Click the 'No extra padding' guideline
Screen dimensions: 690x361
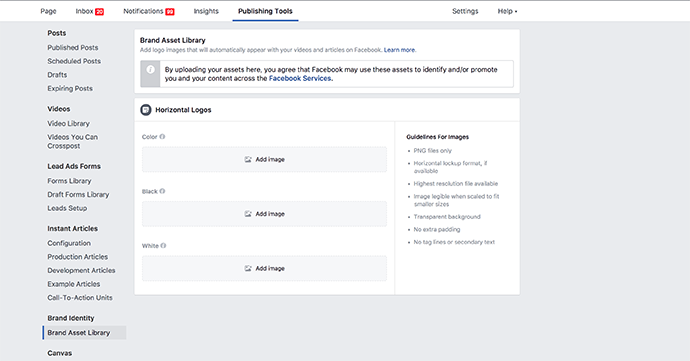pos(437,230)
